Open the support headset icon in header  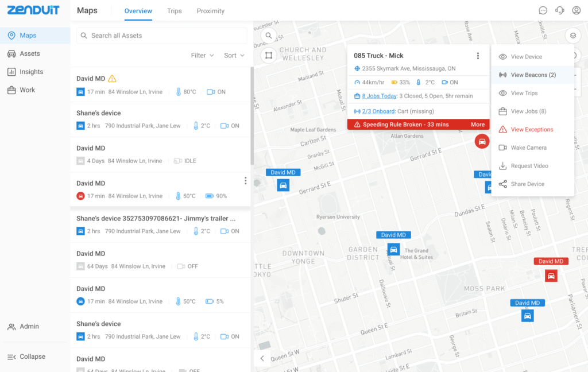pos(559,10)
